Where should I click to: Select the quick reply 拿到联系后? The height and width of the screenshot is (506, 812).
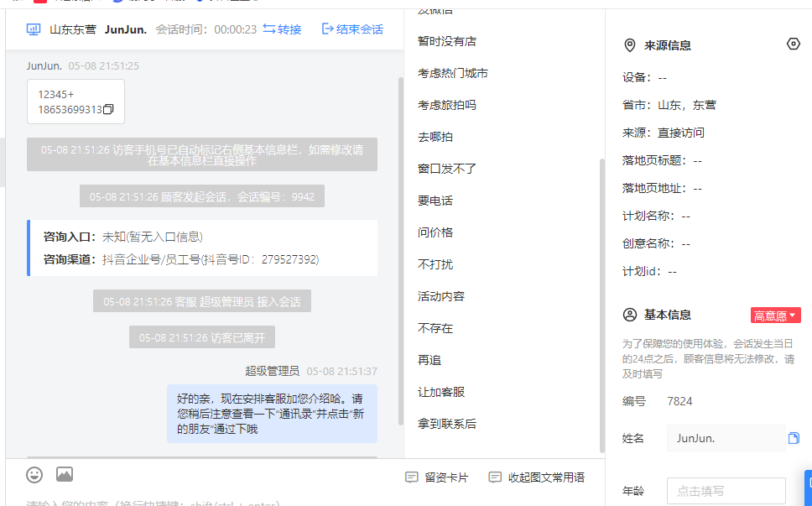(447, 424)
